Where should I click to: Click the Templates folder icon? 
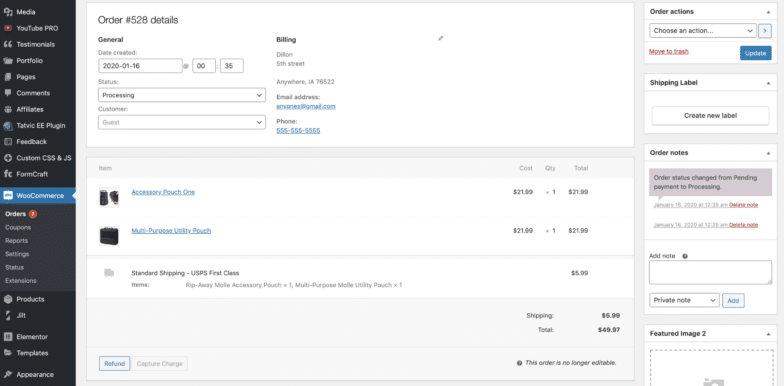[8, 353]
